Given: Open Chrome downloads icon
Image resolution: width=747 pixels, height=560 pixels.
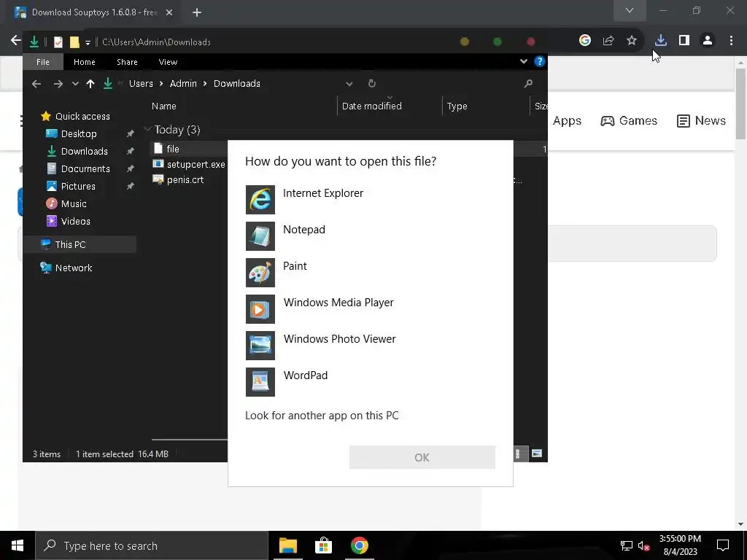Looking at the screenshot, I should (660, 41).
